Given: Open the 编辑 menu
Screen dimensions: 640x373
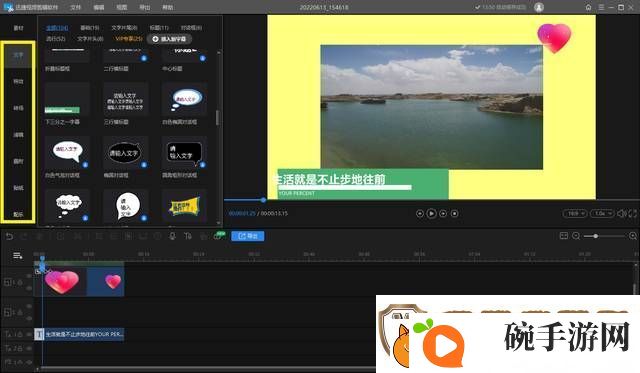Looking at the screenshot, I should (x=99, y=7).
